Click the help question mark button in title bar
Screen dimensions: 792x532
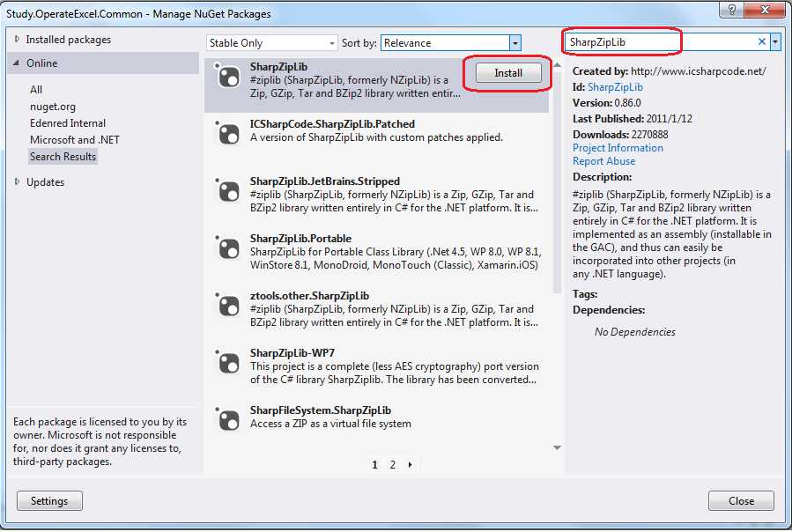tap(732, 9)
